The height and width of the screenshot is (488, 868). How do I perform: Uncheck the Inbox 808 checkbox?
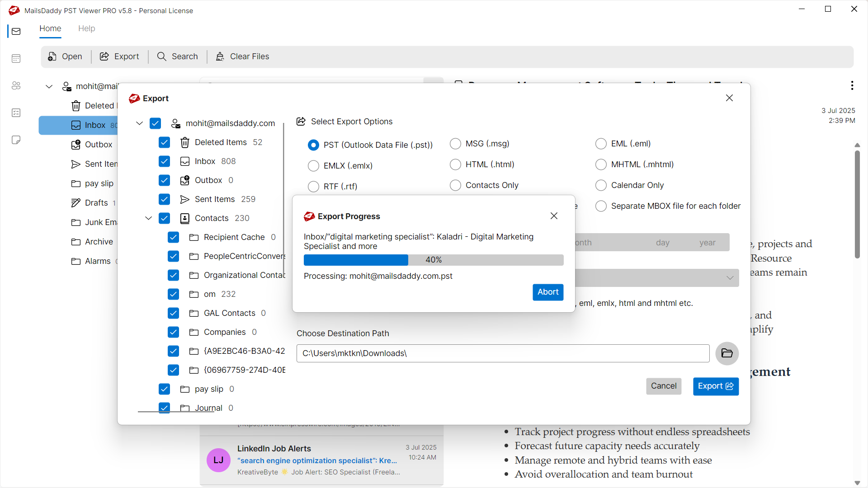164,161
